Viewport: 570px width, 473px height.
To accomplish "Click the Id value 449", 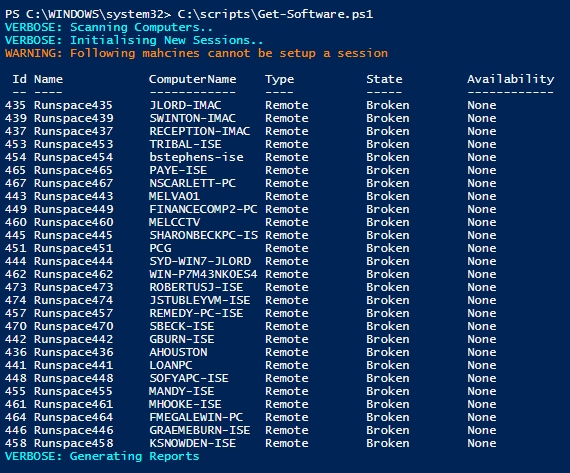I will point(16,209).
